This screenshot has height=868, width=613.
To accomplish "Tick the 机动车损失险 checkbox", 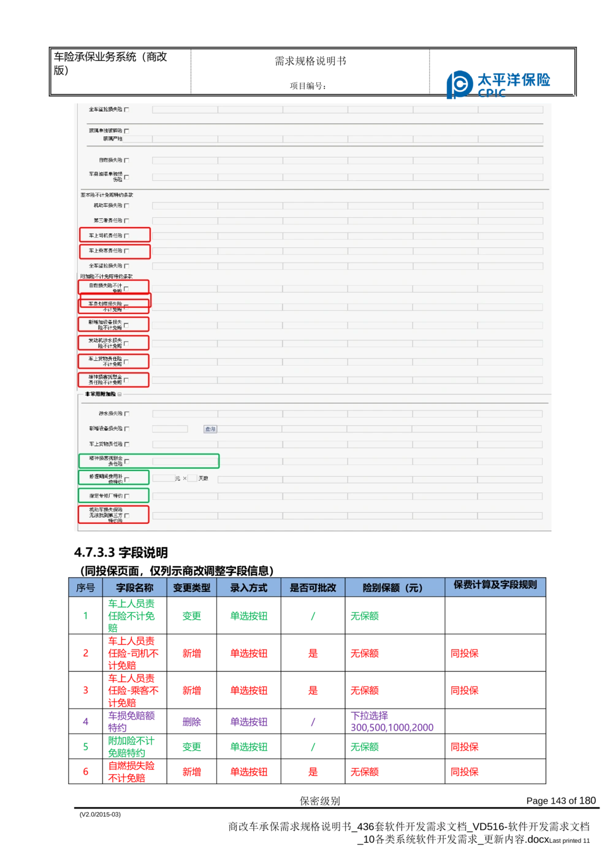I will pos(127,205).
